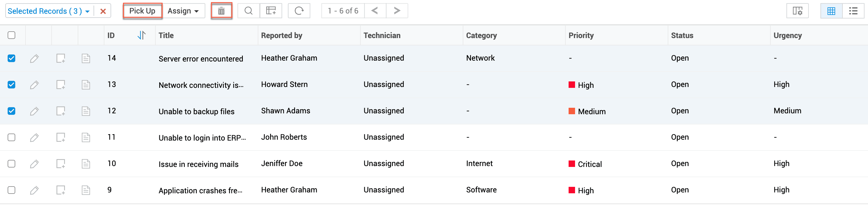
Task: Click the refresh records icon
Action: tap(299, 11)
